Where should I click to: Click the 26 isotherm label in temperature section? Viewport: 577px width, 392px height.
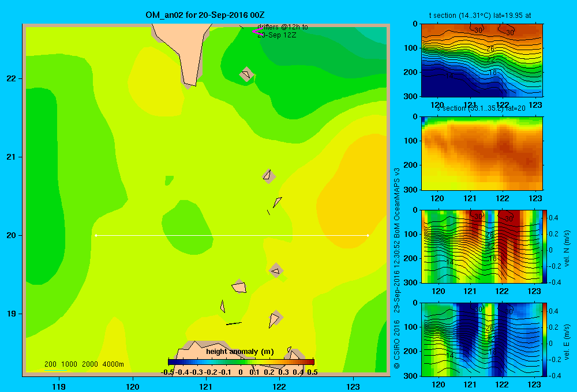tap(490, 49)
